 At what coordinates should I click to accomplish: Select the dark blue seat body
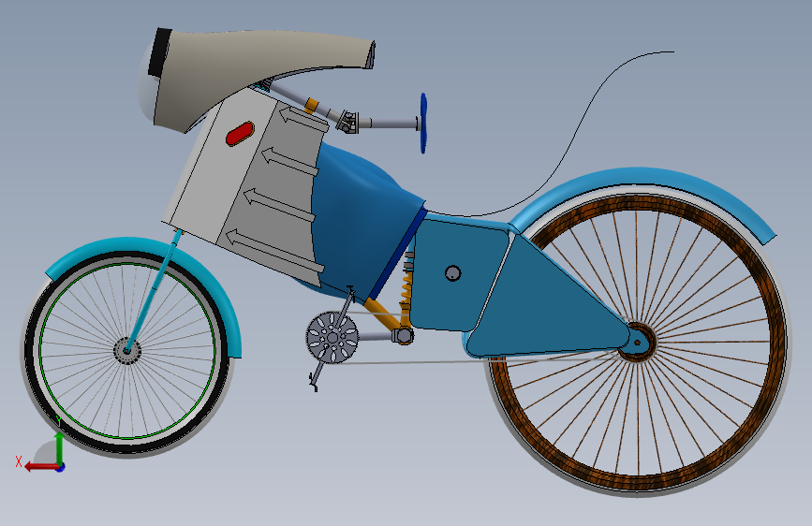pos(362,223)
